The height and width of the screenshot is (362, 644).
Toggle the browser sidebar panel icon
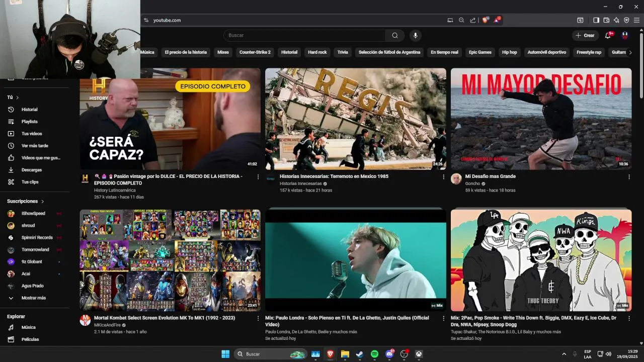[596, 20]
